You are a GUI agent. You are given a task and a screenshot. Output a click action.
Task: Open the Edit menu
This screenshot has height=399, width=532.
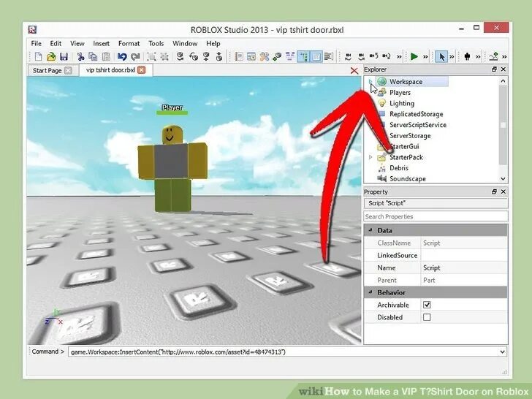click(56, 43)
